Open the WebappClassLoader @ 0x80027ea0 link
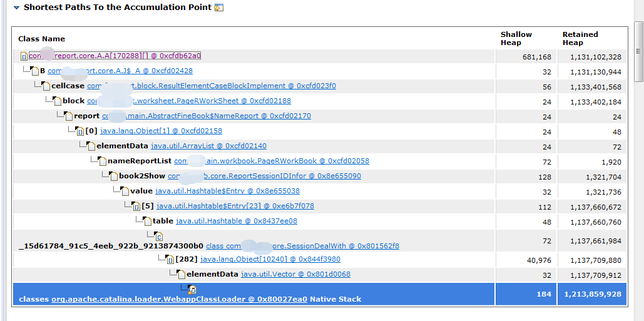 (x=179, y=299)
